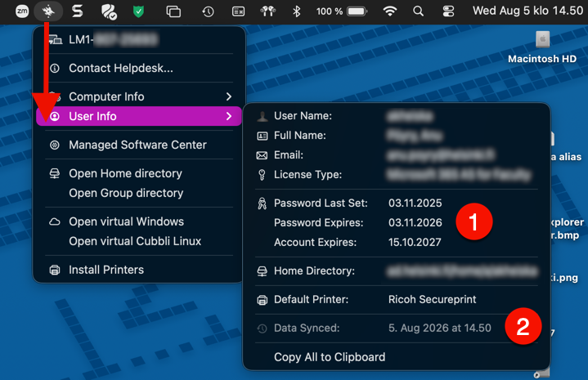The width and height of the screenshot is (588, 380).
Task: Click the drive icon beside Open Home directory
Action: (x=55, y=173)
